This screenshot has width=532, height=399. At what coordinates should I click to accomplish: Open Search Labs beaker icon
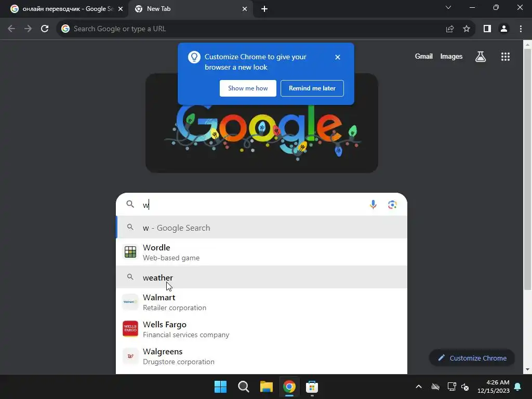(481, 57)
